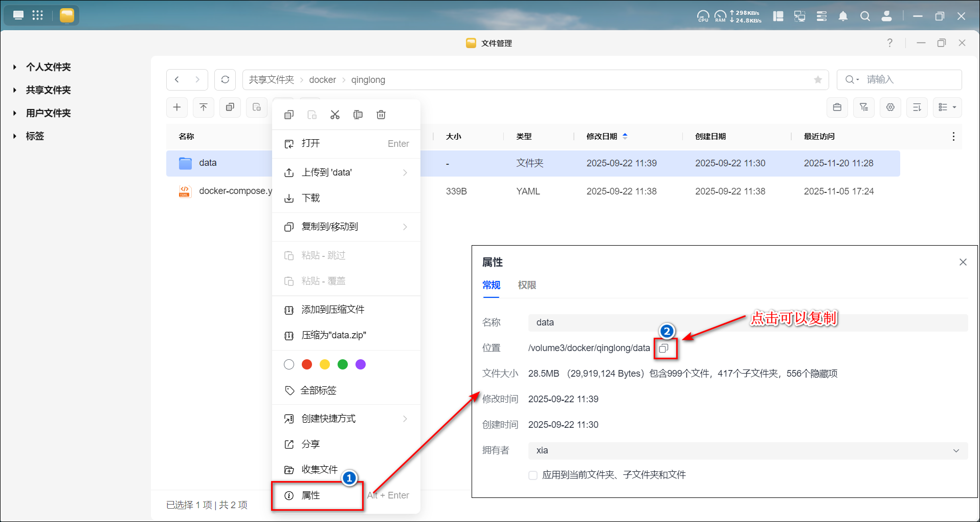Check apply to subfolders and files checkbox
Viewport: 980px width, 522px height.
pos(533,475)
